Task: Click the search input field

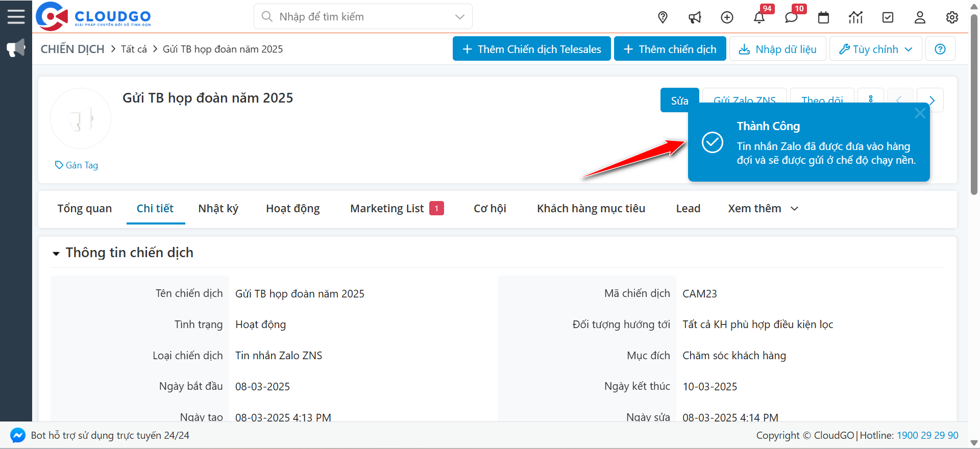Action: click(362, 17)
